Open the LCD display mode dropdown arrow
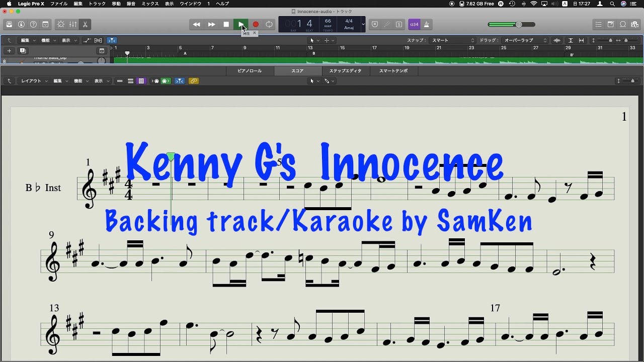644x362 pixels. [x=363, y=24]
